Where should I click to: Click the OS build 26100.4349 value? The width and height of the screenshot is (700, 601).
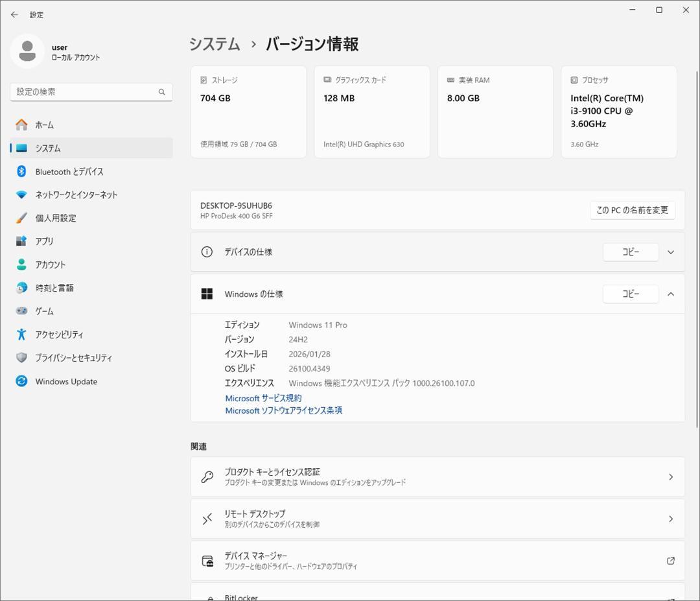click(309, 368)
